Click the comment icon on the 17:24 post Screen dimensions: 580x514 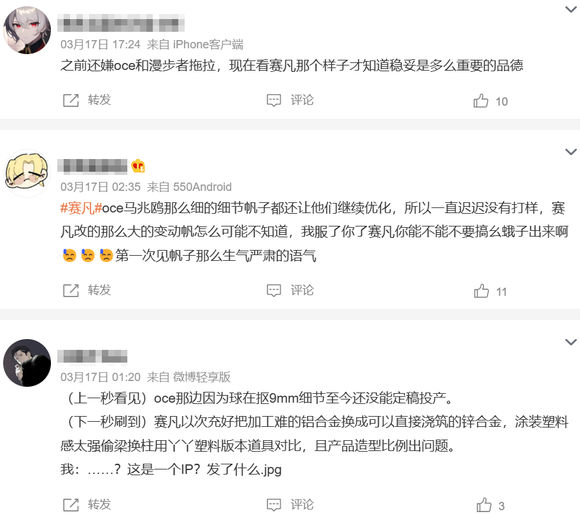pyautogui.click(x=274, y=101)
